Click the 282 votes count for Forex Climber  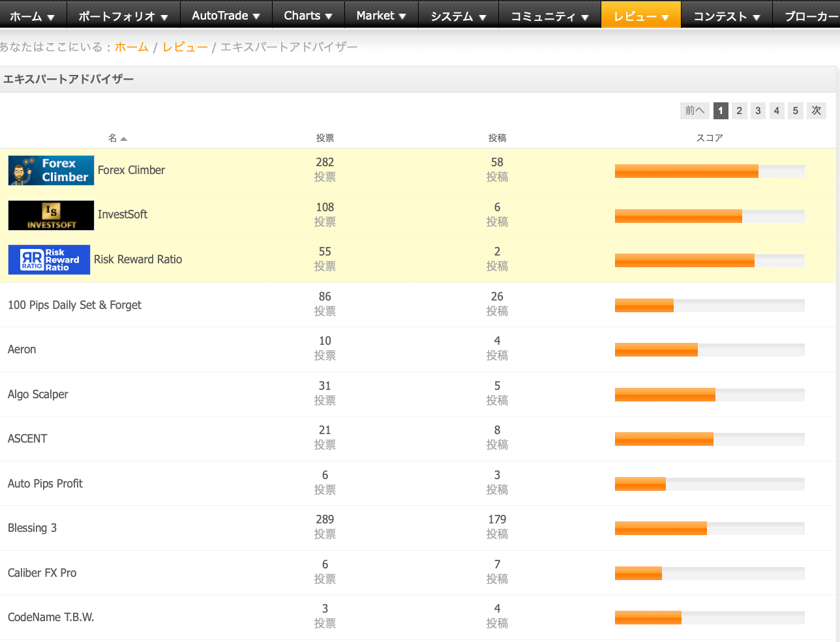click(x=325, y=162)
